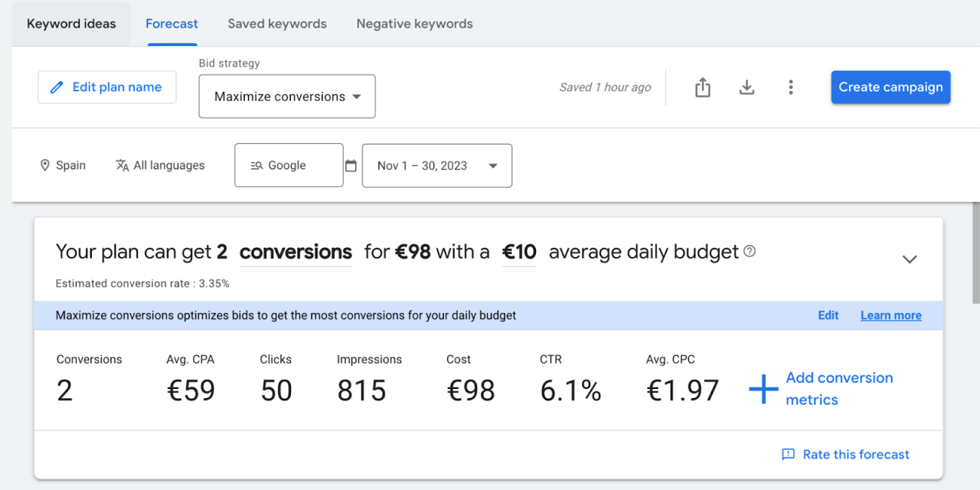Click the feedback bubble beside Rate this forecast
This screenshot has height=490, width=980.
[x=789, y=454]
